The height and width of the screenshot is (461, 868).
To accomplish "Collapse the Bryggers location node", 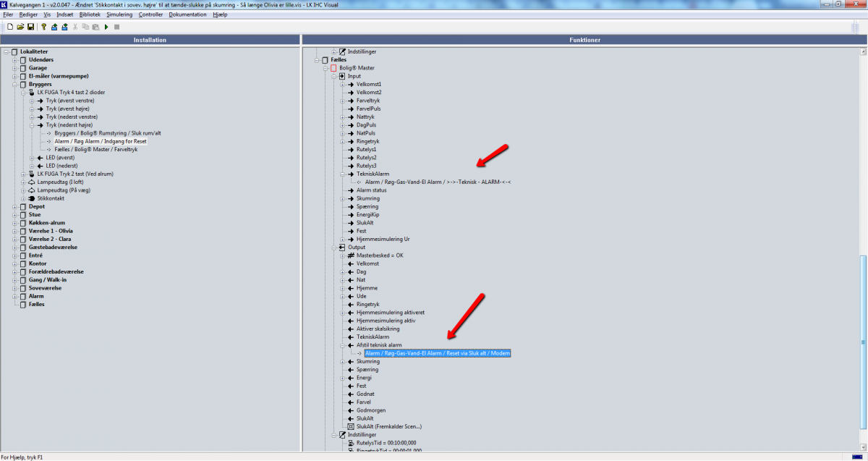I will click(x=14, y=84).
